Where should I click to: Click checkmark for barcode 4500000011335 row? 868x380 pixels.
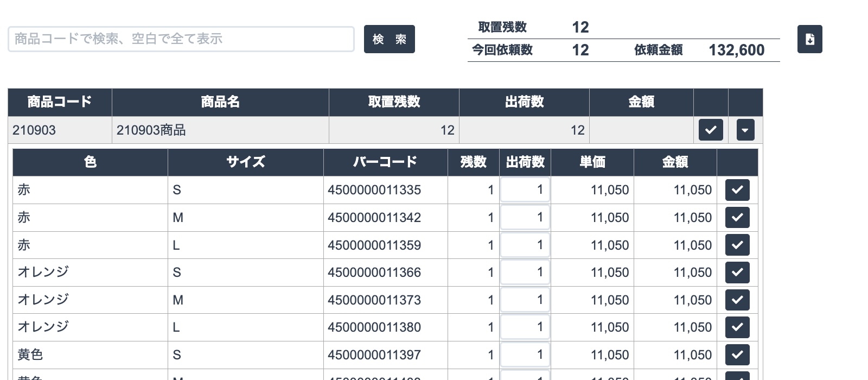click(737, 190)
